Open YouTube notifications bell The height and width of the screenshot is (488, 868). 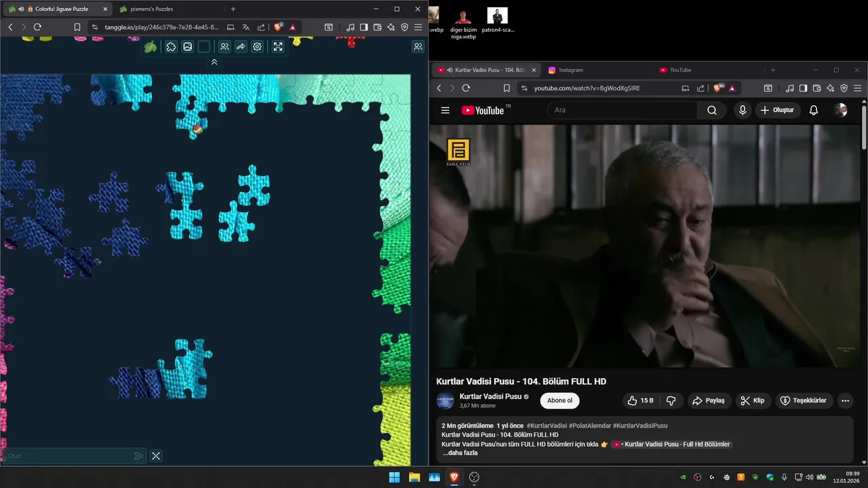pyautogui.click(x=814, y=110)
